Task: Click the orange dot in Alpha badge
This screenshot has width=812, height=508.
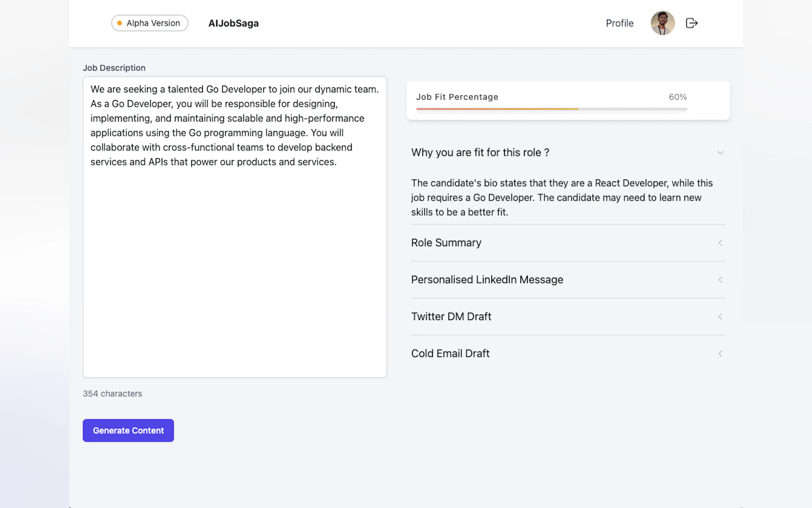Action: pos(120,23)
